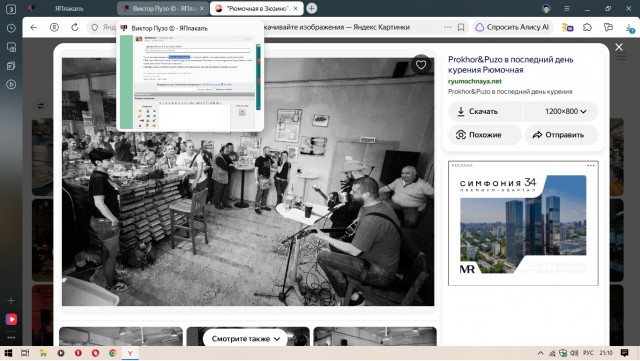The width and height of the screenshot is (640, 361).
Task: Switch to the ЯПлакалъ tab
Action: (69, 9)
